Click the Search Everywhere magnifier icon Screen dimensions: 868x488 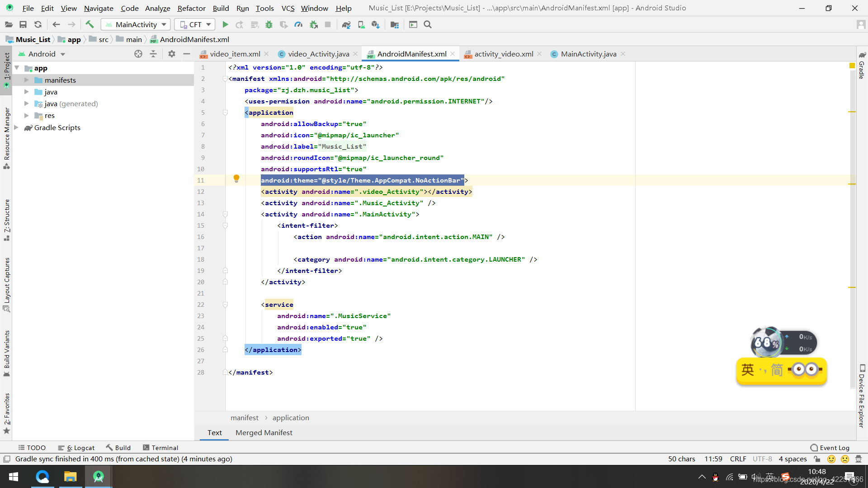pos(428,24)
